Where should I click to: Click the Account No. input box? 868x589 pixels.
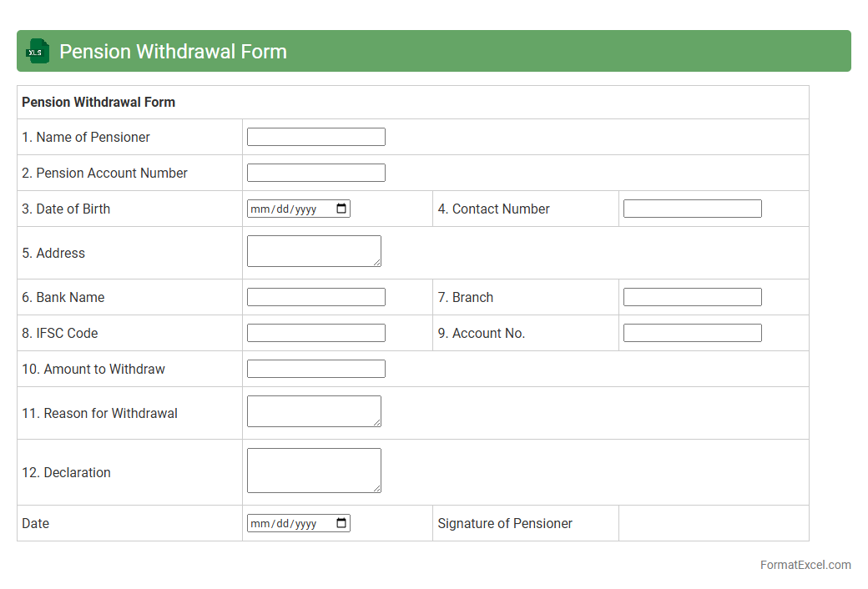pyautogui.click(x=692, y=333)
